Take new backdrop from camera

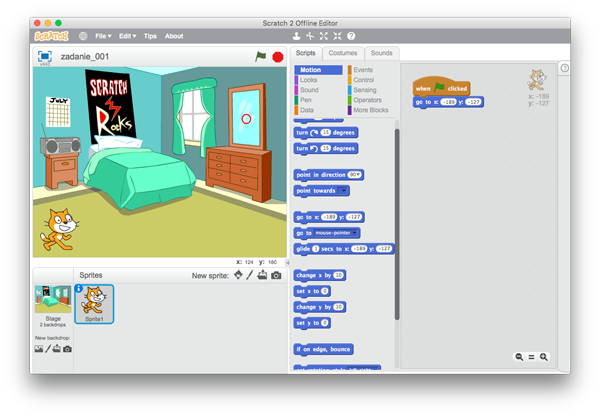(x=67, y=349)
